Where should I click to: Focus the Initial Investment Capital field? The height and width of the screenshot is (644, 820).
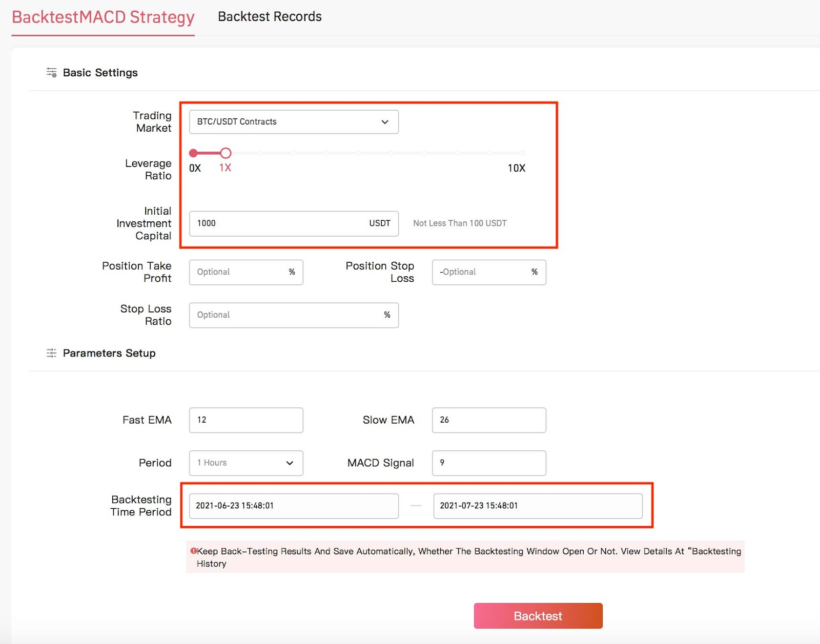point(294,223)
